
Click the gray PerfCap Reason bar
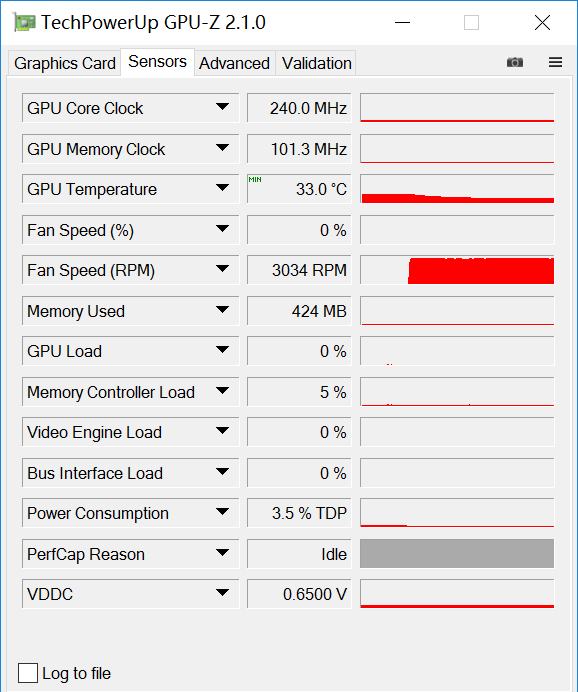(457, 553)
